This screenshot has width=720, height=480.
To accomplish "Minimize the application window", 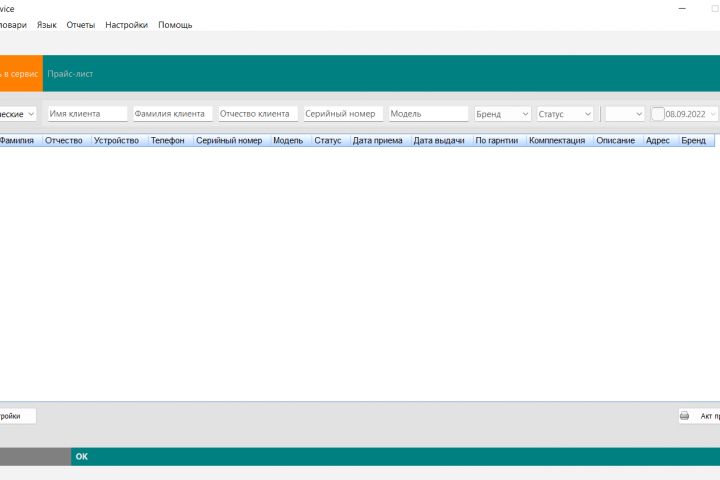I will 682,8.
